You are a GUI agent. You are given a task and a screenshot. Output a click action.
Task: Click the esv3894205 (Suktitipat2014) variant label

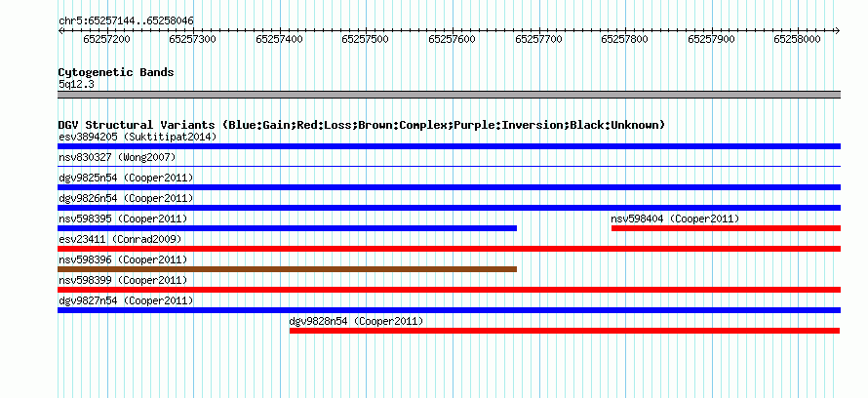[138, 137]
